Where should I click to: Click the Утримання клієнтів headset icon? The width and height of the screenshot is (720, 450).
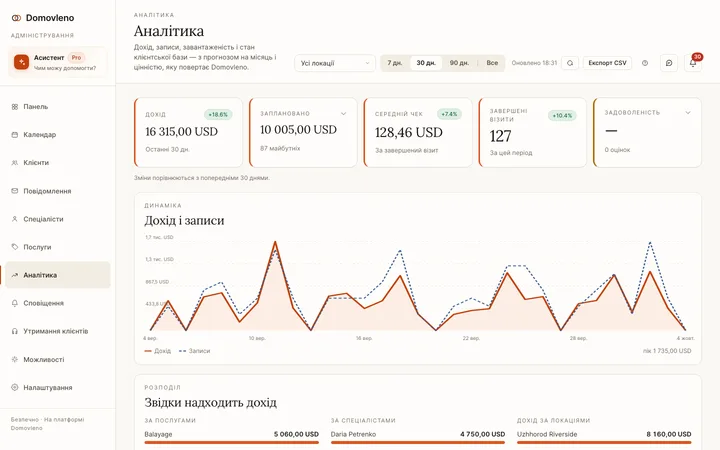pyautogui.click(x=15, y=331)
